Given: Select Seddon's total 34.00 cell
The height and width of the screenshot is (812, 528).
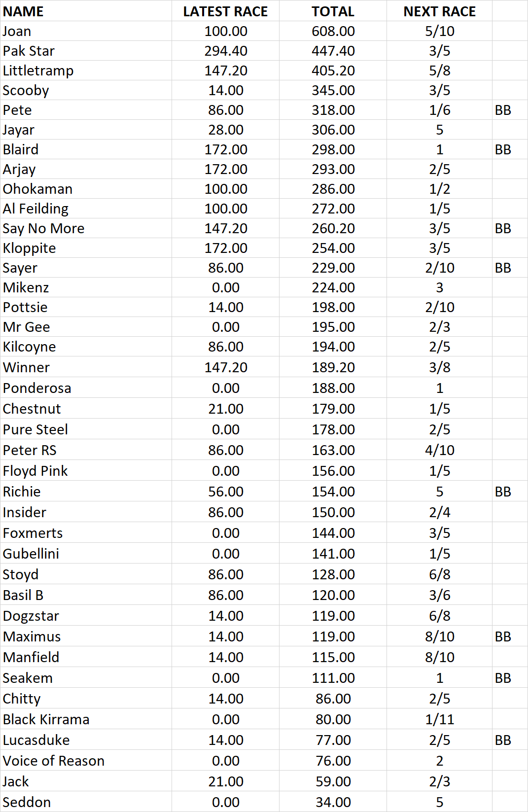Looking at the screenshot, I should coord(333,802).
